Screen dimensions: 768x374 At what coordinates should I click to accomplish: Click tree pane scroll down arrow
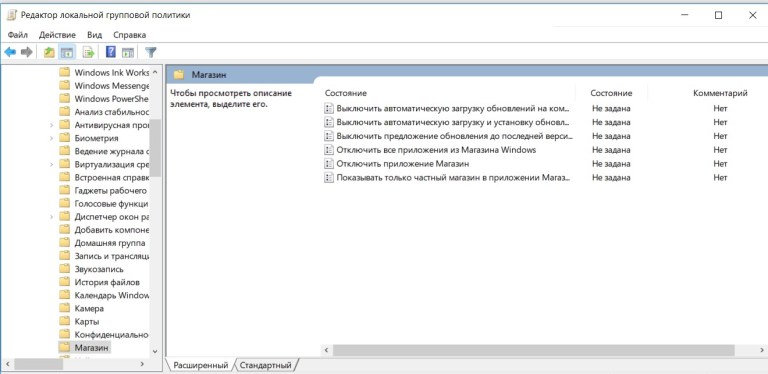tap(155, 351)
